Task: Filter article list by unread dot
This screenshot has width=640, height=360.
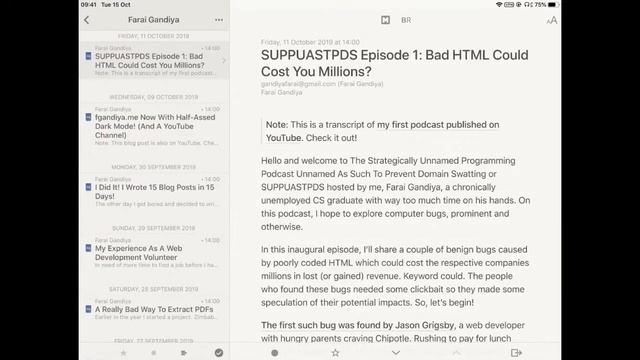Action: pos(153,353)
